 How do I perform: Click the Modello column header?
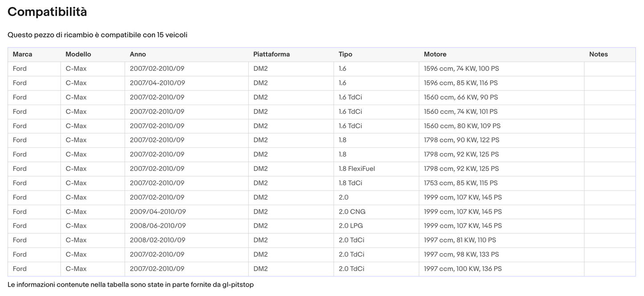coord(78,54)
